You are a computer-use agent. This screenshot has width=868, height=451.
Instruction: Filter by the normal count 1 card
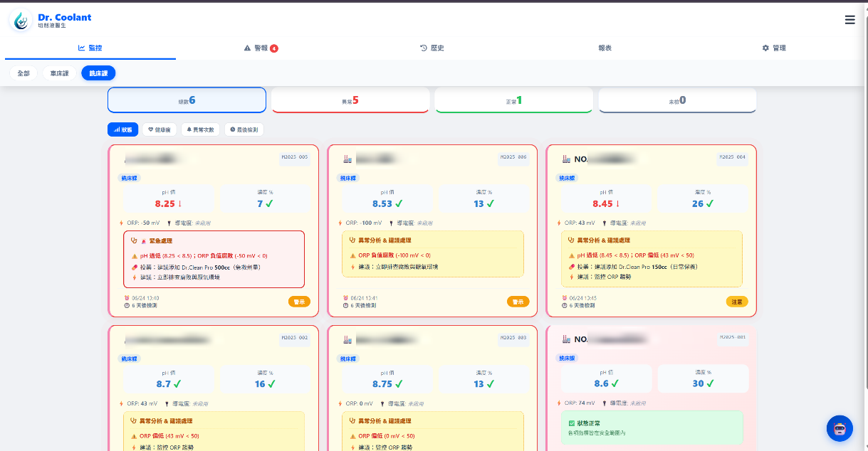click(513, 100)
